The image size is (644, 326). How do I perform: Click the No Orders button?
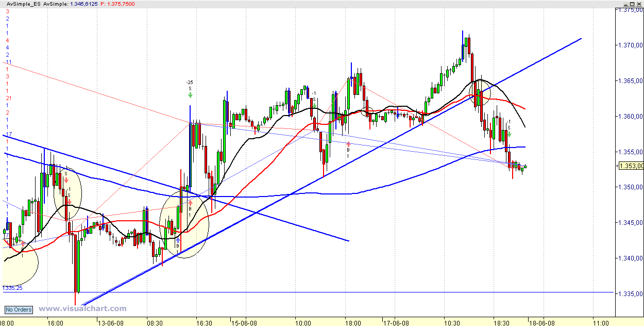(19, 310)
